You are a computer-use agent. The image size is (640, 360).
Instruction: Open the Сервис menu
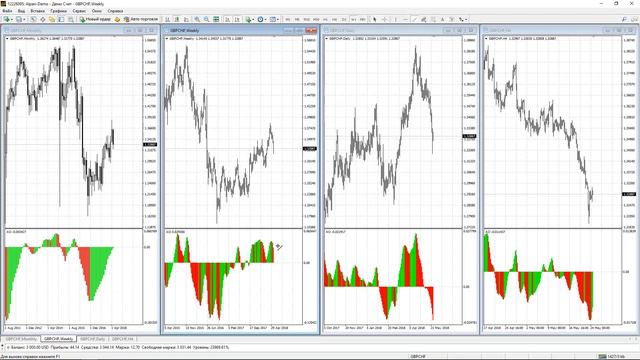click(x=79, y=11)
